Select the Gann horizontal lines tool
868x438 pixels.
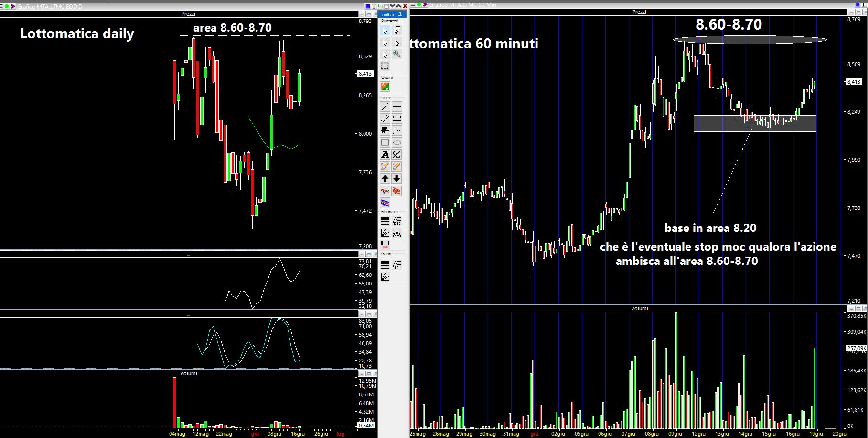click(385, 264)
